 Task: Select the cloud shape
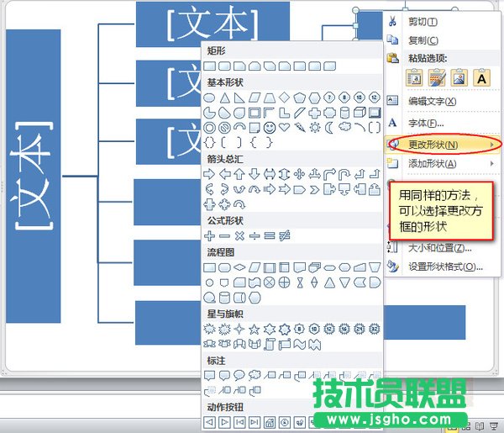pyautogui.click(x=344, y=127)
